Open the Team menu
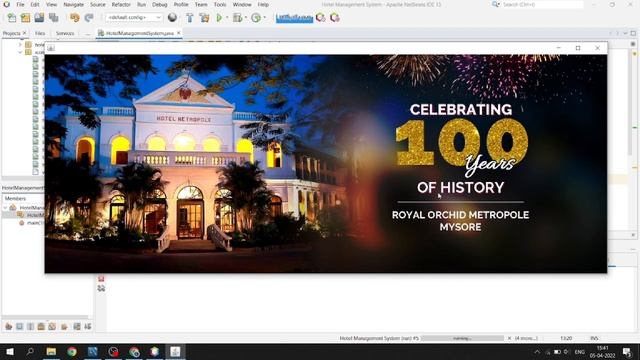640x360 pixels. pos(201,4)
